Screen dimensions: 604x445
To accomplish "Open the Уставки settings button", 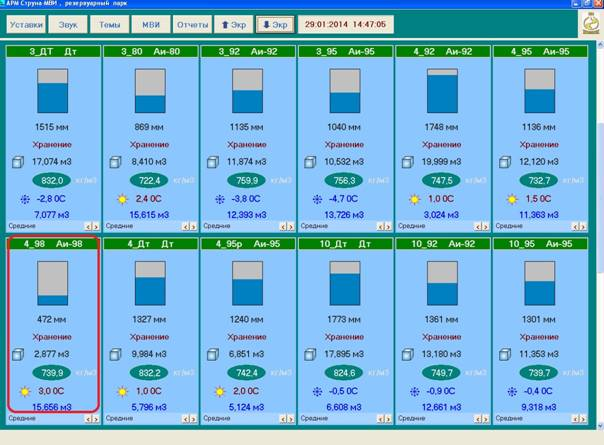I will pyautogui.click(x=26, y=25).
